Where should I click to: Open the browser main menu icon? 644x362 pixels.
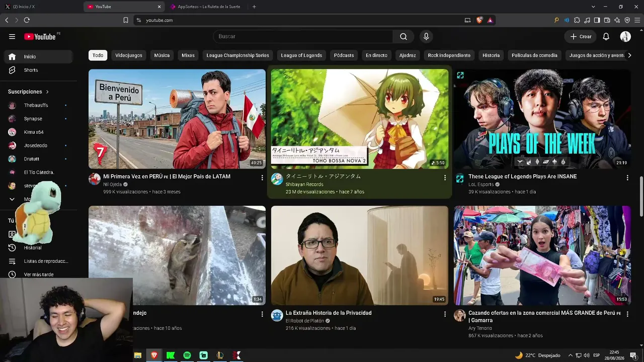pos(637,20)
